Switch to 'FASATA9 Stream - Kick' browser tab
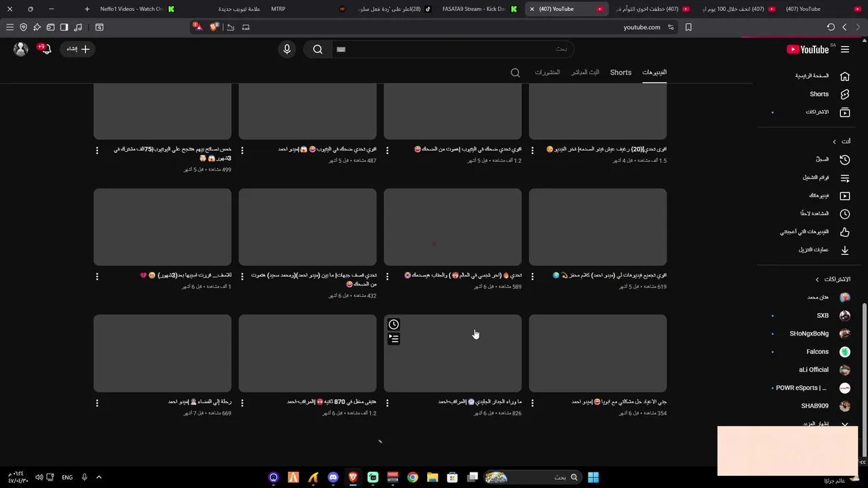This screenshot has width=868, height=488. click(x=478, y=9)
